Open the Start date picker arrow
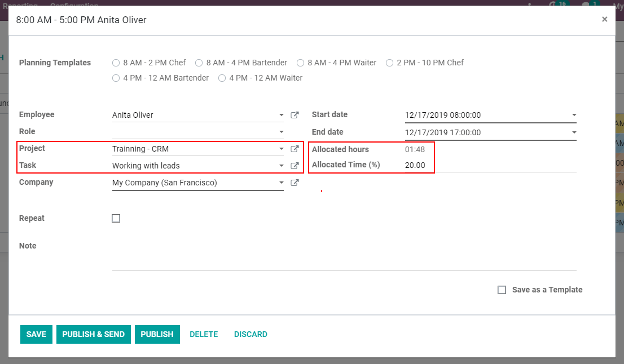The image size is (624, 364). point(574,115)
